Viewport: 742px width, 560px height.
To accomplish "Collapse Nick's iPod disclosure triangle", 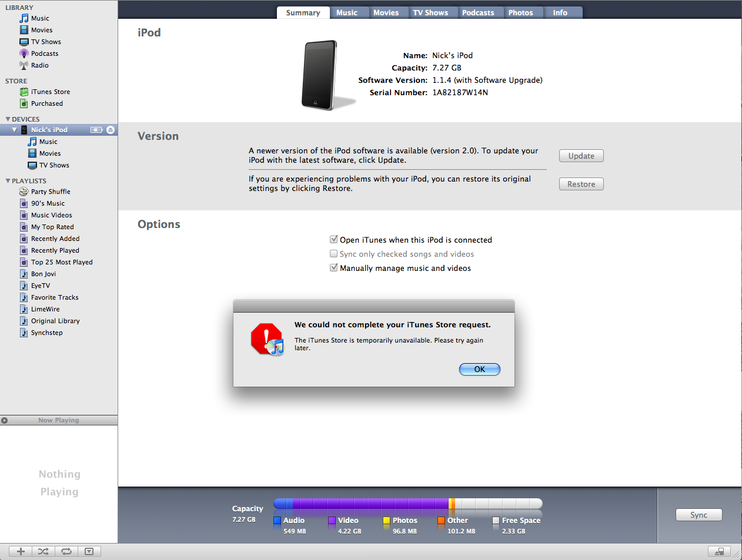I will [15, 130].
